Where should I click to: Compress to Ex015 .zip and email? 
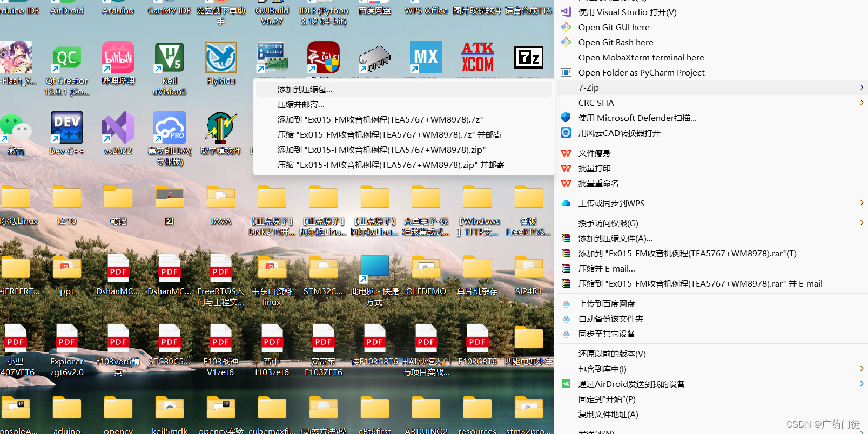pos(403,165)
